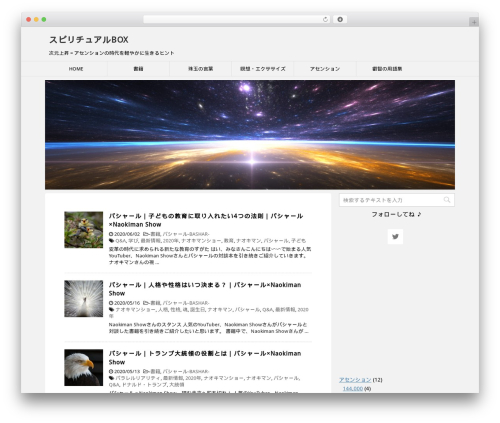Screen dimensions: 500x423
Task: Click the search magnifier icon
Action: pos(447,200)
